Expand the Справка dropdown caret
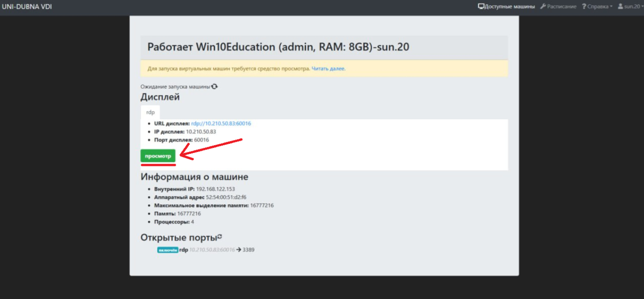 click(611, 7)
